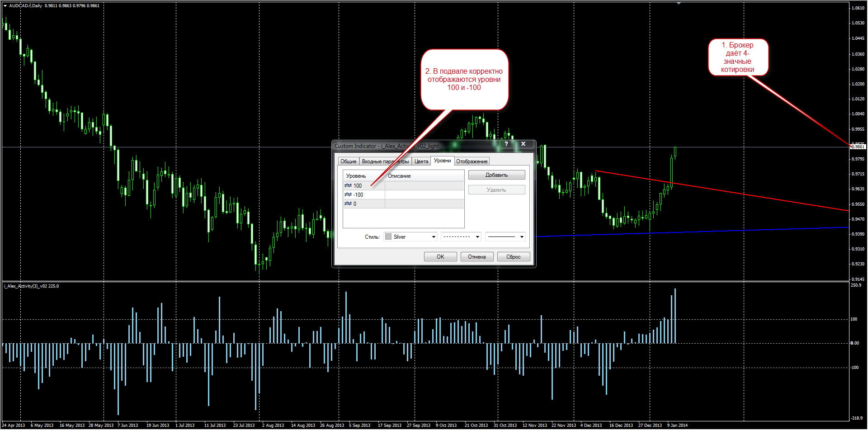Click the Уровень column header
This screenshot has height=430, width=868.
pos(364,176)
